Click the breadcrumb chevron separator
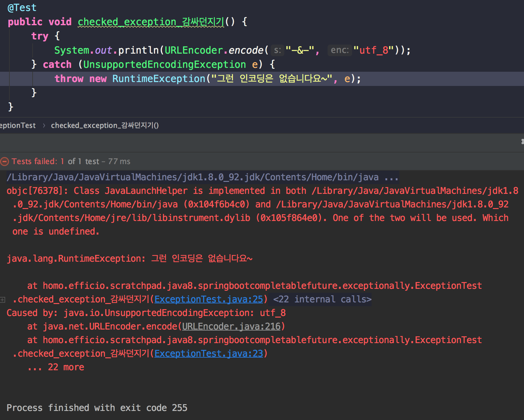The width and height of the screenshot is (524, 420). pos(44,125)
